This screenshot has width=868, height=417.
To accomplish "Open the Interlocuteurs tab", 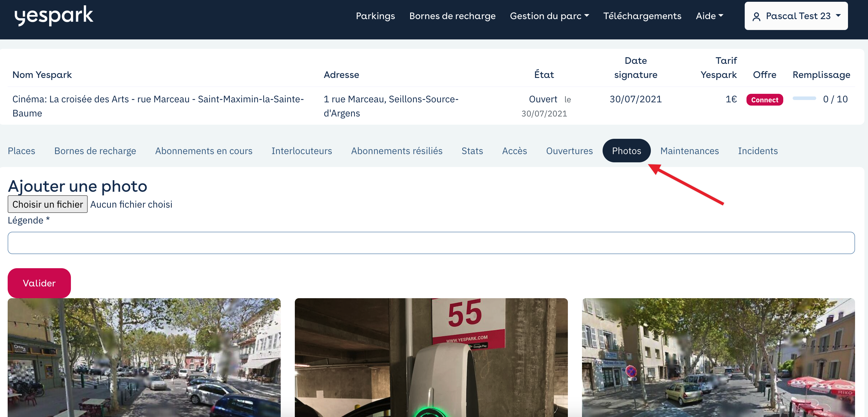I will [302, 151].
